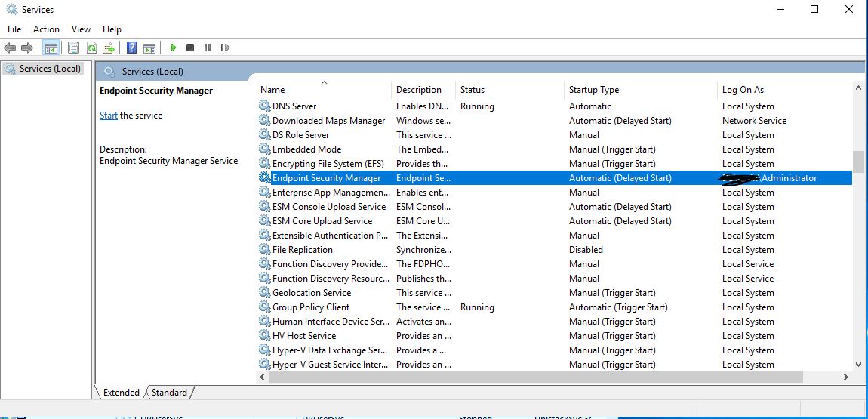Open the View menu
This screenshot has width=868, height=419.
(x=81, y=29)
